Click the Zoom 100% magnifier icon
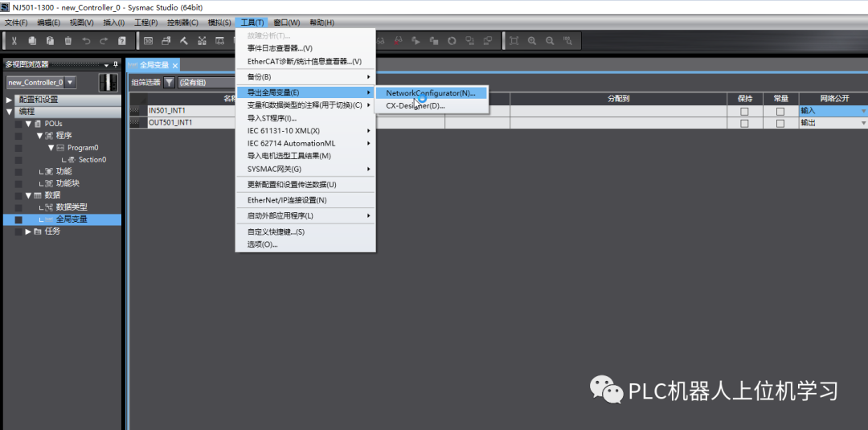This screenshot has width=868, height=430. [567, 40]
